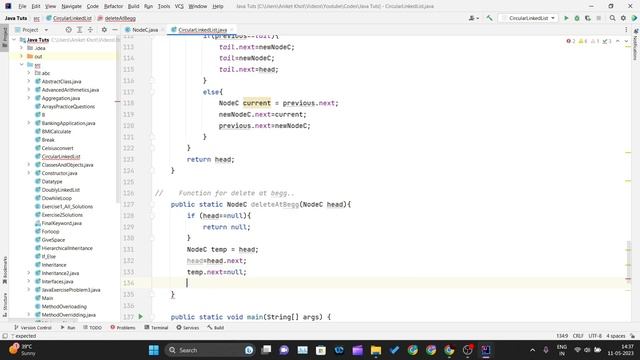The image size is (640, 360).
Task: Click 4 spaces indent setting in status bar
Action: 616,336
